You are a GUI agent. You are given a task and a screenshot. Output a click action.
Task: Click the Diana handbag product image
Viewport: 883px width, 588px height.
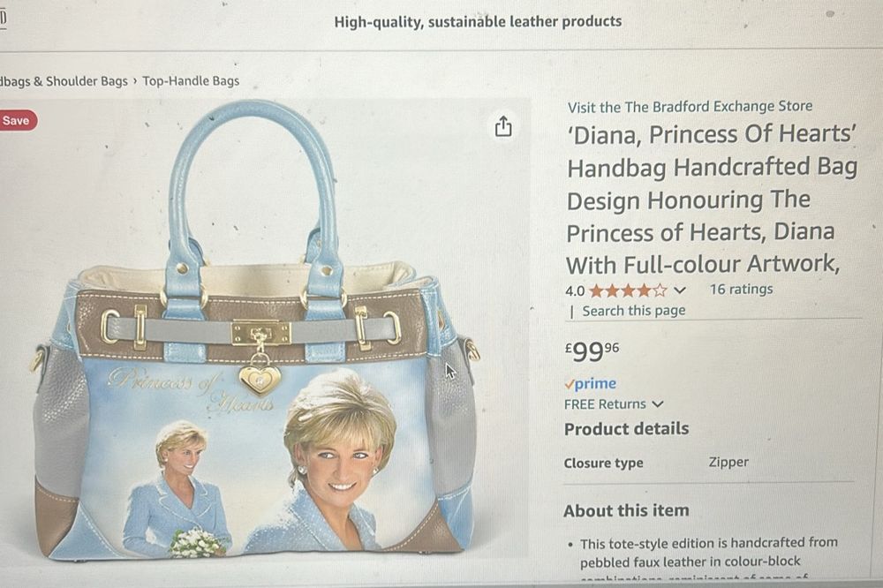point(256,329)
